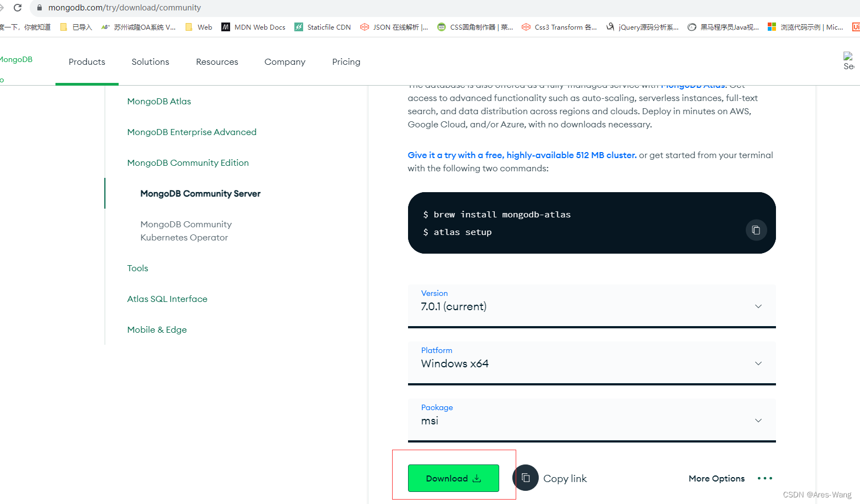Open the 已导入 bookmarks folder
This screenshot has height=504, width=860.
click(x=76, y=27)
